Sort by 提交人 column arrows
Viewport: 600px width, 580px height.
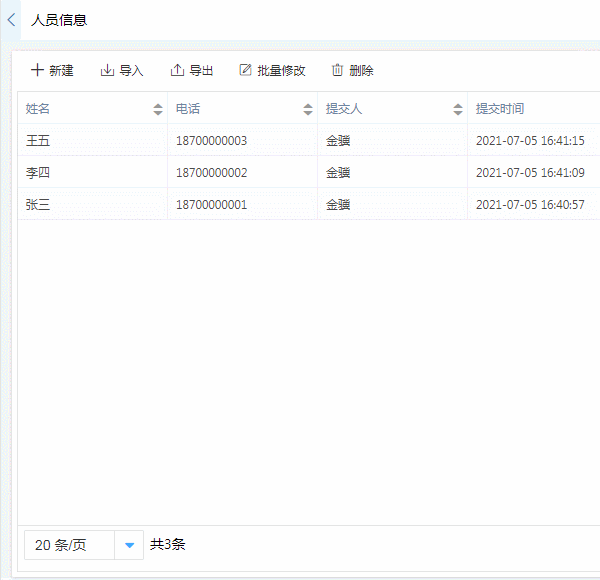coord(458,109)
